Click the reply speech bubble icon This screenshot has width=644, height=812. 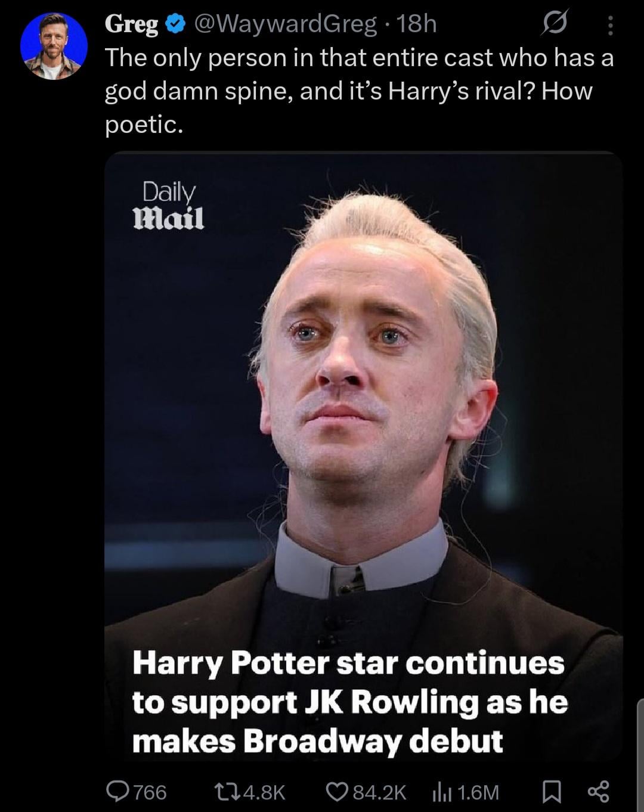[x=117, y=791]
